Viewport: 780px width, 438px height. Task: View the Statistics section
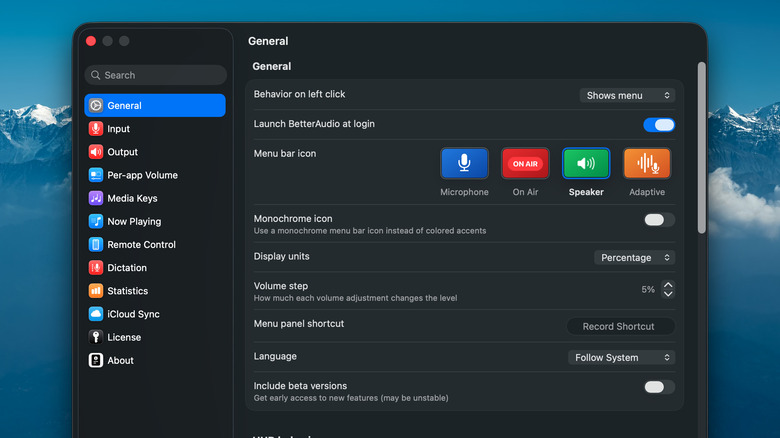[155, 291]
